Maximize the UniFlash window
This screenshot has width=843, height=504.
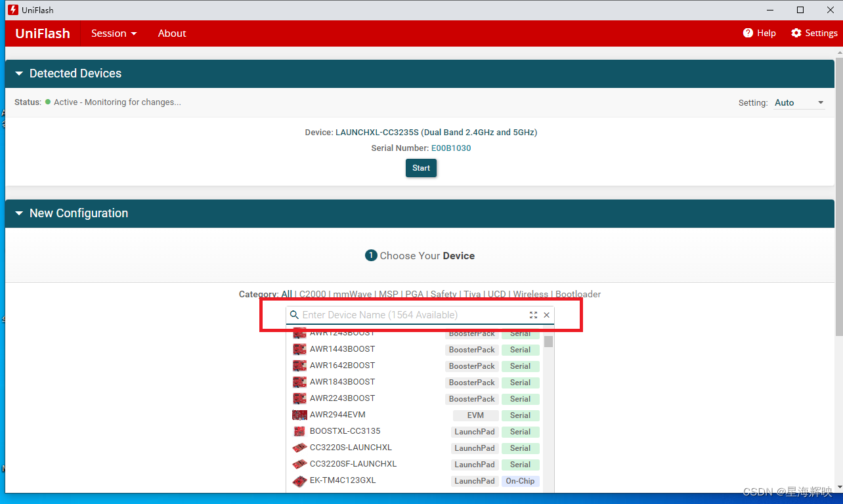800,10
